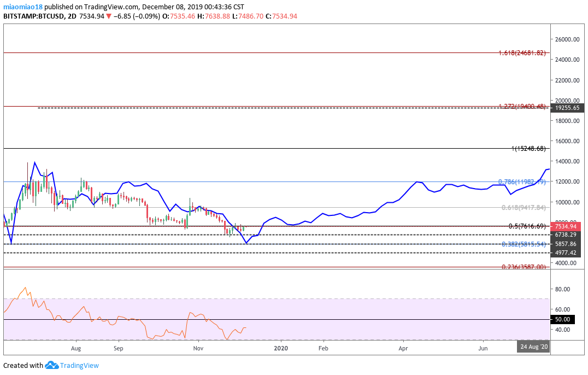The height and width of the screenshot is (375, 588).
Task: Select the 1.272(19400.48) Fibonacci level label
Action: pos(522,107)
